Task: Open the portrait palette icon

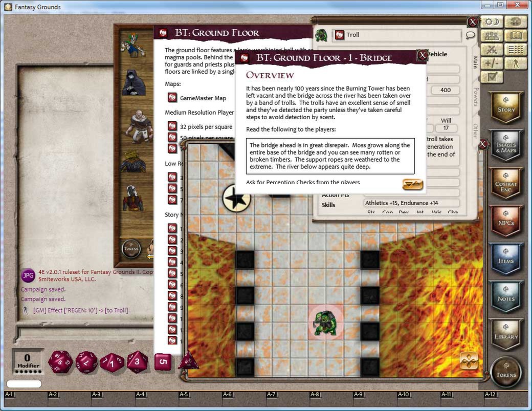Action: (515, 21)
